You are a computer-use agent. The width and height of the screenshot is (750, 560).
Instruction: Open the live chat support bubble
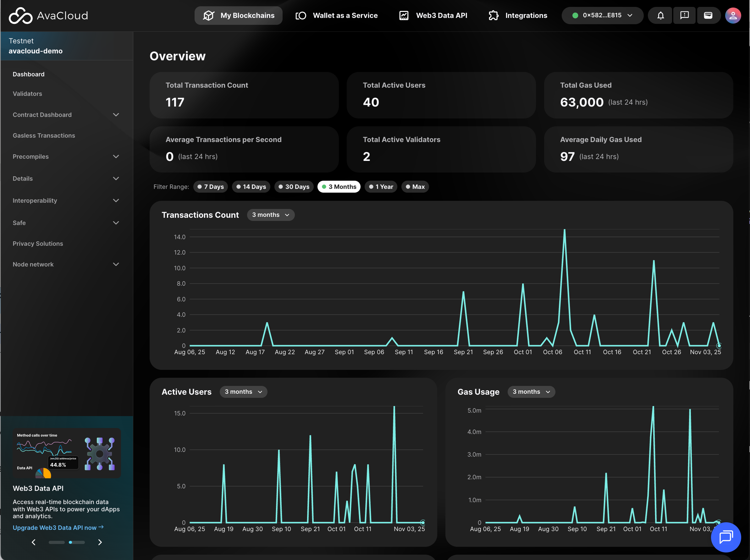click(x=725, y=537)
